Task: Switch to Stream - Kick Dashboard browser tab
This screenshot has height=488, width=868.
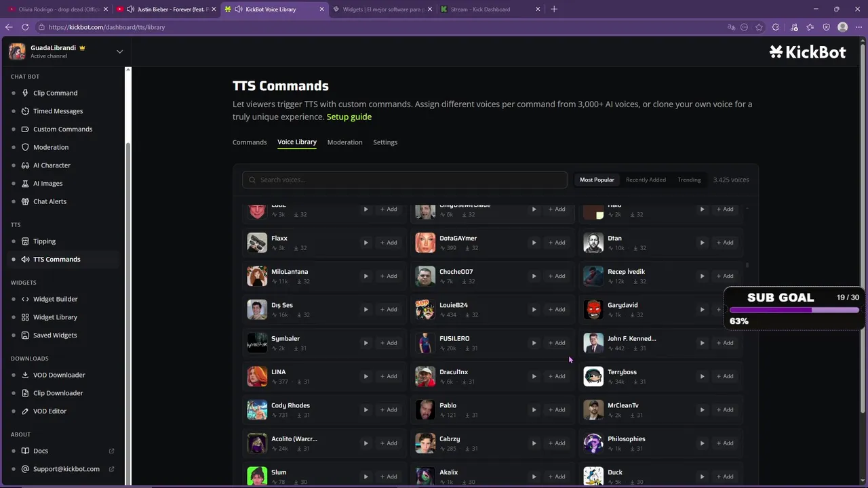Action: click(490, 9)
